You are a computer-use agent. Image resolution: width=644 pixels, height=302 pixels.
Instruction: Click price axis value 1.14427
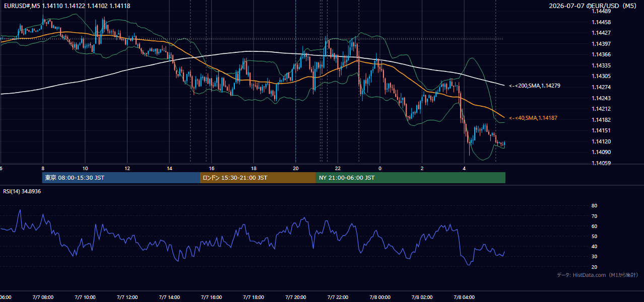[601, 33]
